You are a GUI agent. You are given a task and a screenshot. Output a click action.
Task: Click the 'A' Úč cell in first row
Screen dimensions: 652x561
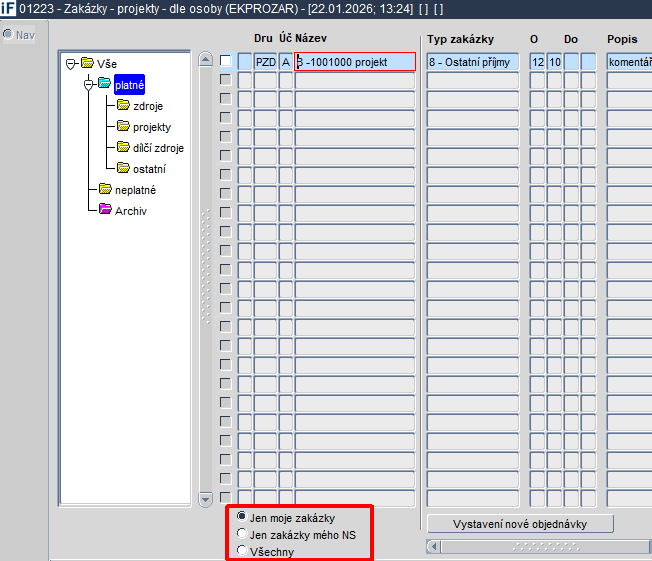(x=286, y=62)
